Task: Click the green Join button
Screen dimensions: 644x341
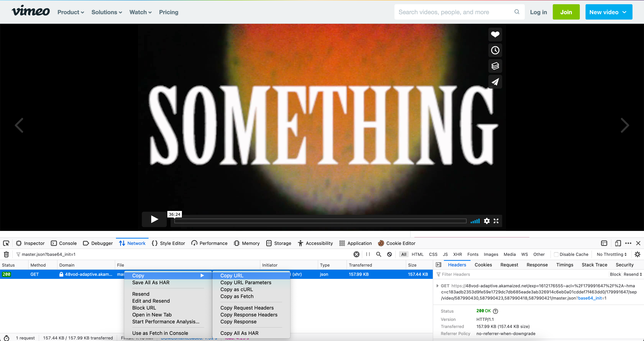Action: (x=566, y=12)
